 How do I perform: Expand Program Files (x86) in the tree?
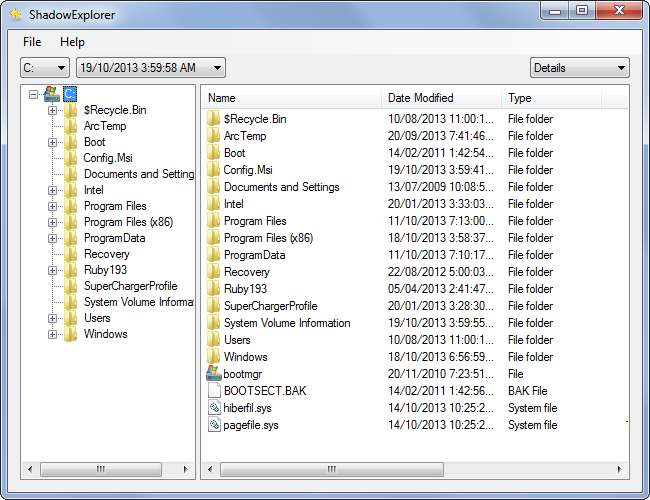[x=53, y=222]
